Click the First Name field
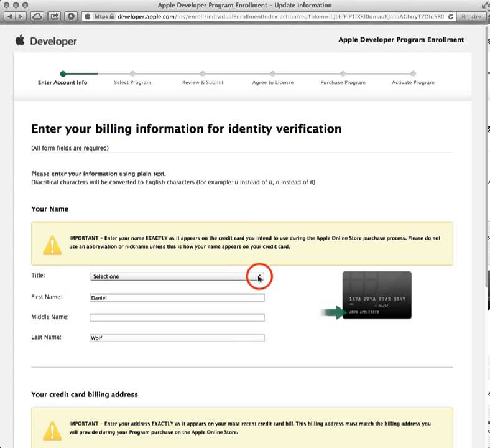Viewport: 490px width, 448px height. (x=177, y=297)
